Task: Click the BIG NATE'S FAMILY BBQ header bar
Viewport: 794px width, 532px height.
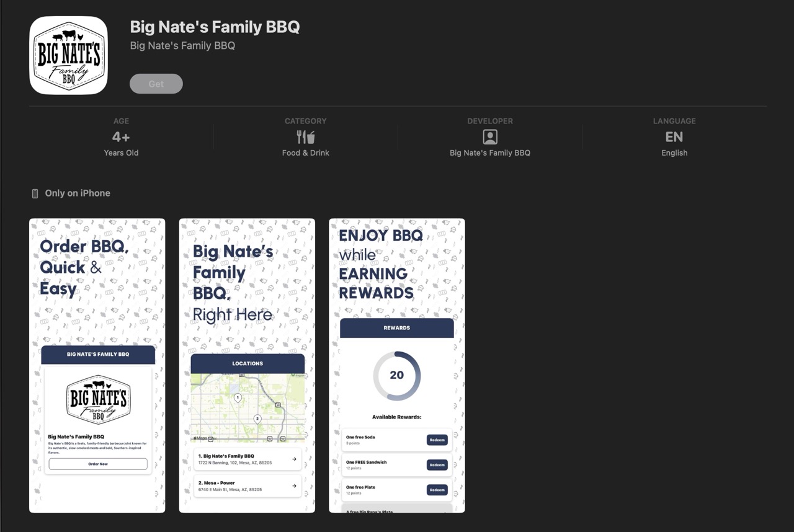Action: pyautogui.click(x=98, y=355)
